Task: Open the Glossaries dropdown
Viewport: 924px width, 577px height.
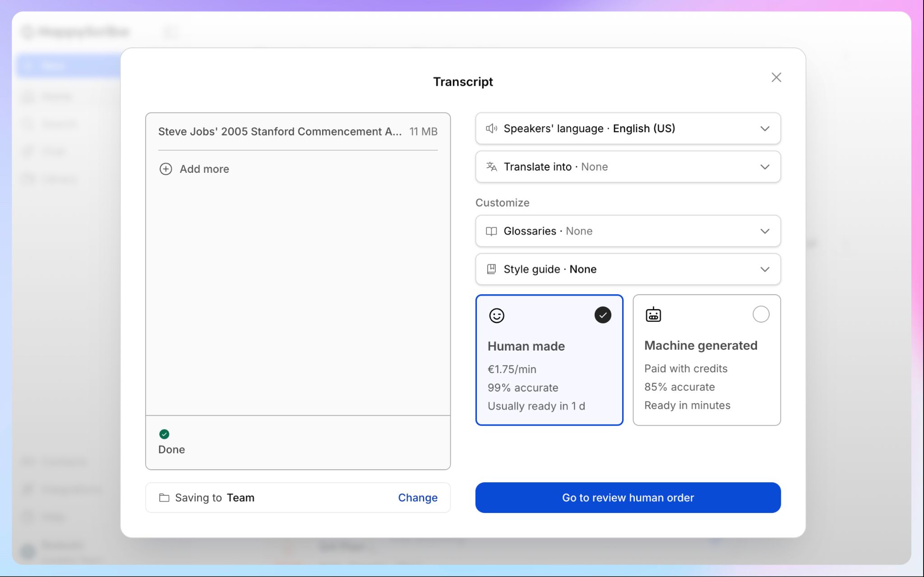Action: (x=628, y=231)
